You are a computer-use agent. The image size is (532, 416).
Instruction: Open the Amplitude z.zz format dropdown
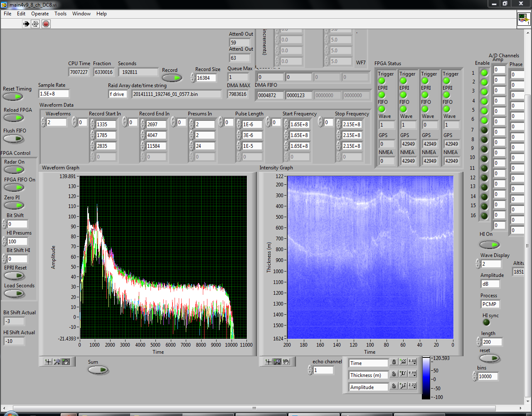412,386
